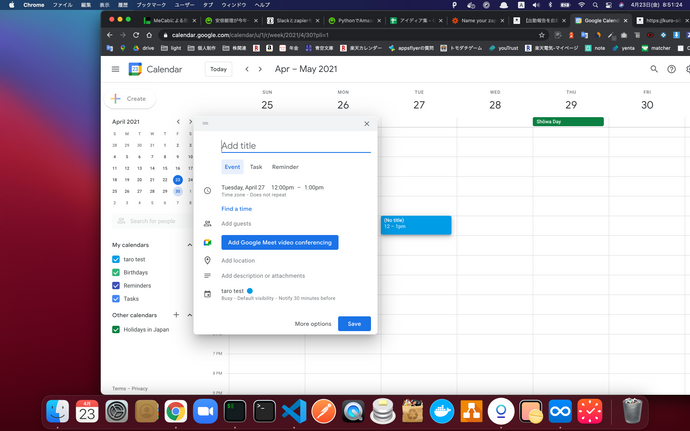This screenshot has height=431, width=690.
Task: Collapse the Other calendars section
Action: (190, 315)
